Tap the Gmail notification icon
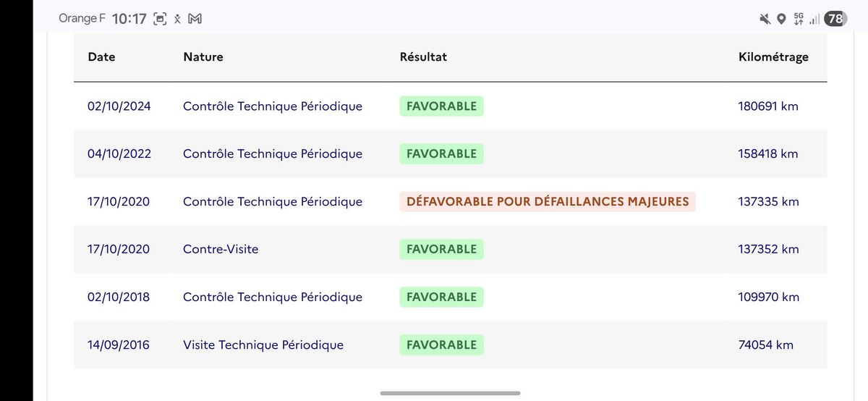The width and height of the screenshot is (868, 401). [x=195, y=20]
